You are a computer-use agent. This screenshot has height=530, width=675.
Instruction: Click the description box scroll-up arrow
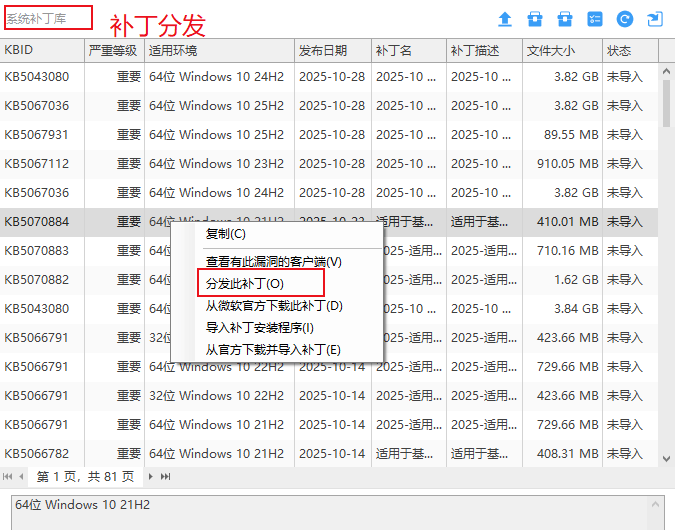655,504
